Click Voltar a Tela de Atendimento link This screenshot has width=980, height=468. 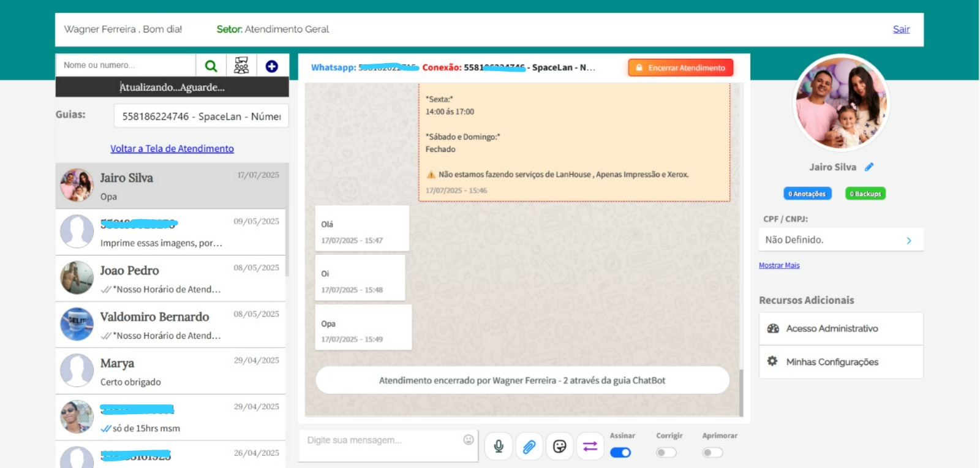(172, 149)
